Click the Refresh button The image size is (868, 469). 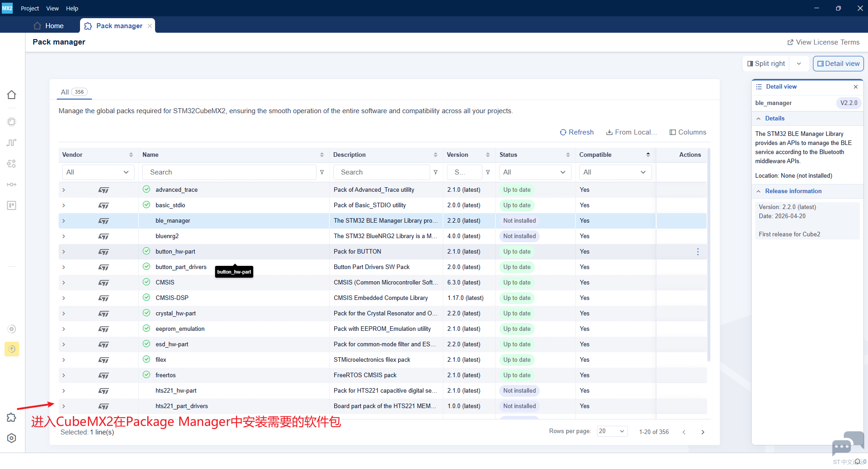pyautogui.click(x=577, y=132)
